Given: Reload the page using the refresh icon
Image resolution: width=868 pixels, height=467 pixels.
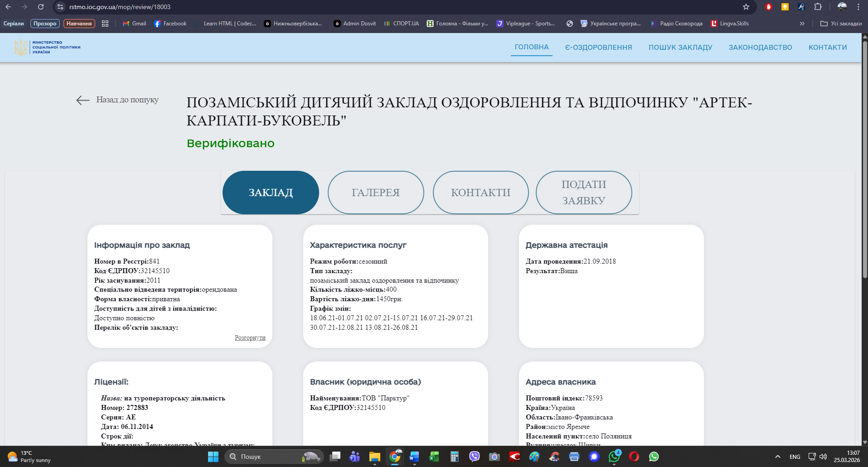Looking at the screenshot, I should pyautogui.click(x=41, y=7).
